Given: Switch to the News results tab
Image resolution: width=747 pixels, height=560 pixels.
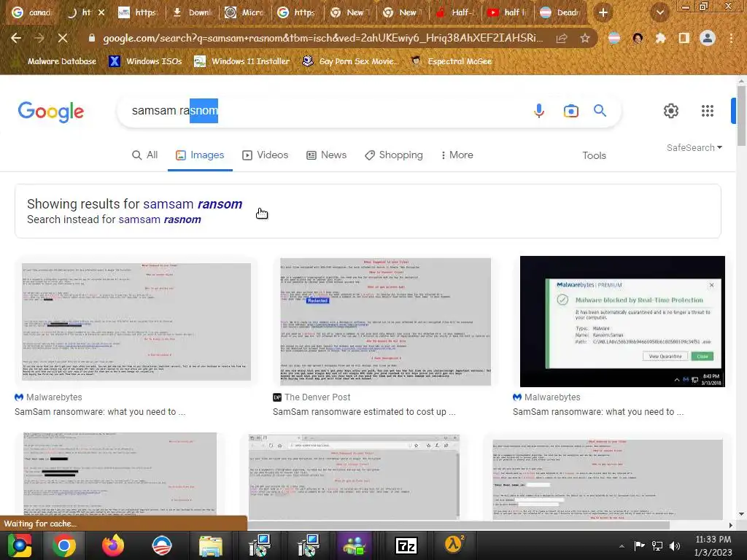Looking at the screenshot, I should (326, 155).
